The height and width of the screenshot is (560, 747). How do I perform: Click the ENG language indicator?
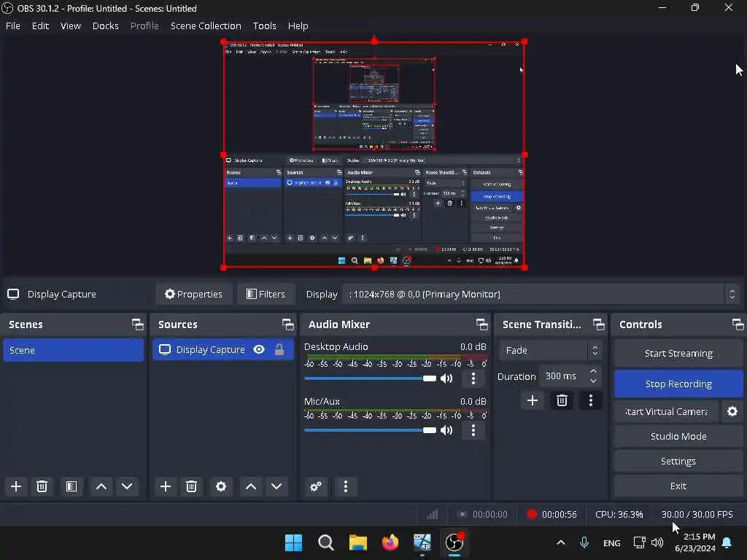tap(612, 542)
